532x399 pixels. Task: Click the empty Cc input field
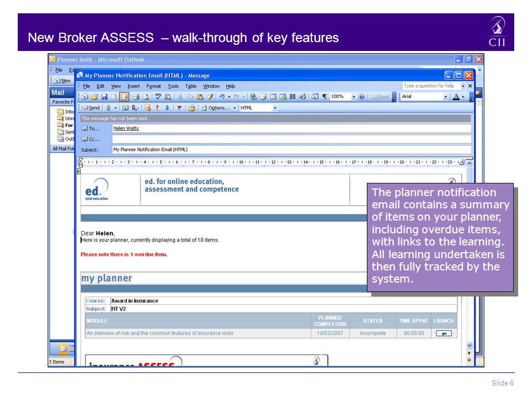(292, 139)
